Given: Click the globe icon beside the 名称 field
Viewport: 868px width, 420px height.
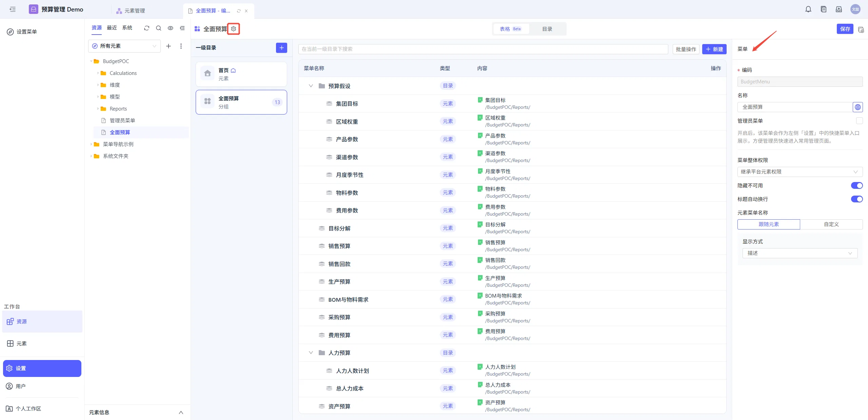Looking at the screenshot, I should click(x=858, y=107).
